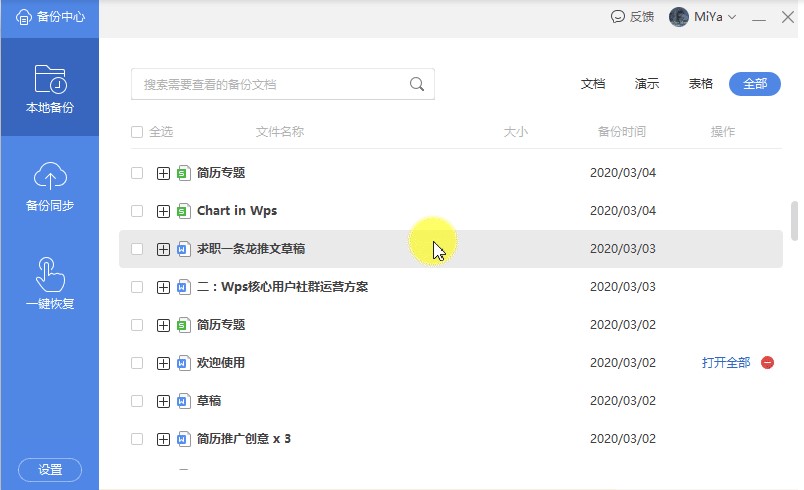Click document icon of 欢迎使用
The width and height of the screenshot is (804, 490).
tap(183, 363)
